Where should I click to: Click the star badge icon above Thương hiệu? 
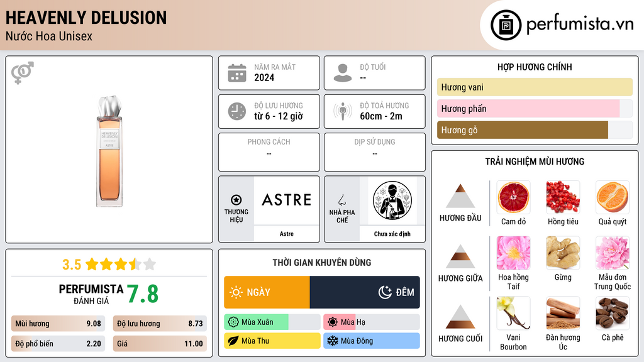click(236, 200)
